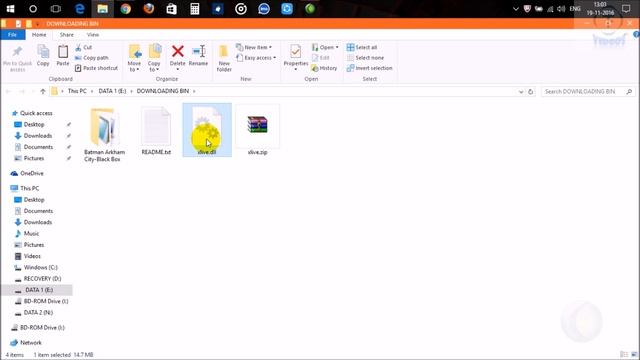
Task: Expand the Open dropdown in ribbon
Action: [325, 47]
